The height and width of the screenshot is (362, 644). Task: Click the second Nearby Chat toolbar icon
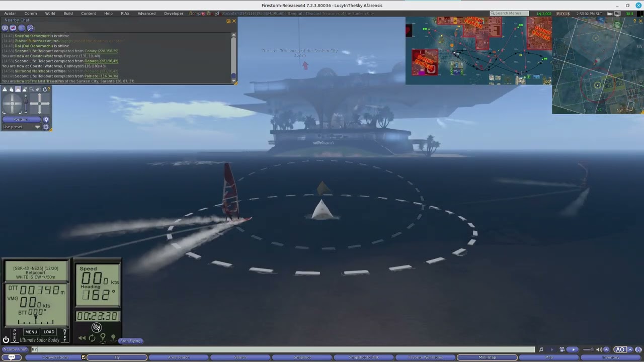point(13,28)
